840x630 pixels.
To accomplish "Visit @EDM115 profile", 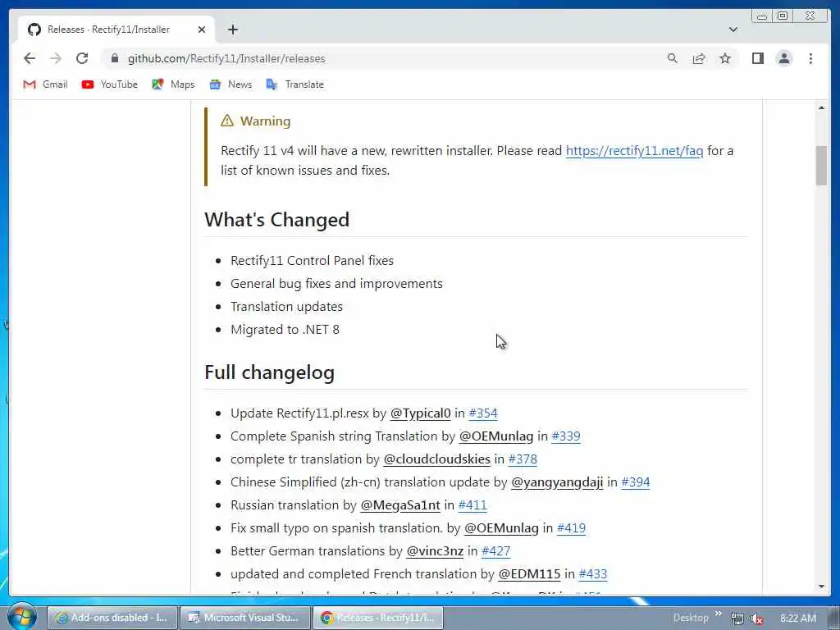I will [x=529, y=575].
